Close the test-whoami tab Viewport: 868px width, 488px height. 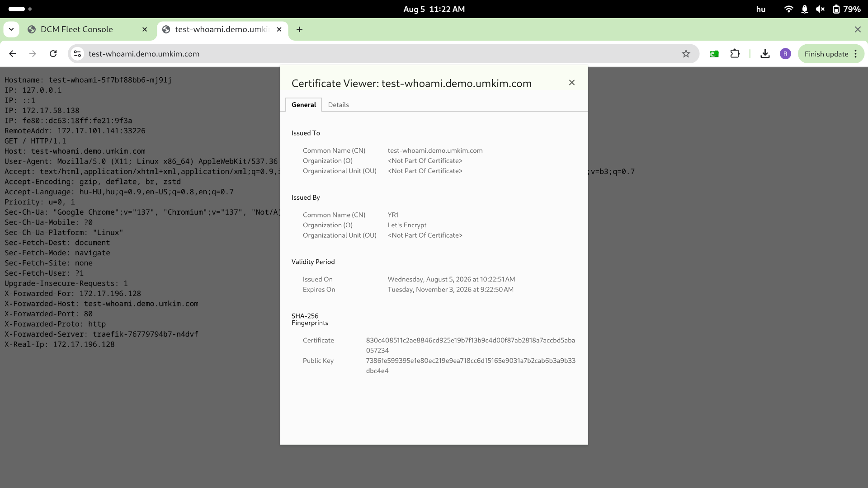[x=279, y=29]
